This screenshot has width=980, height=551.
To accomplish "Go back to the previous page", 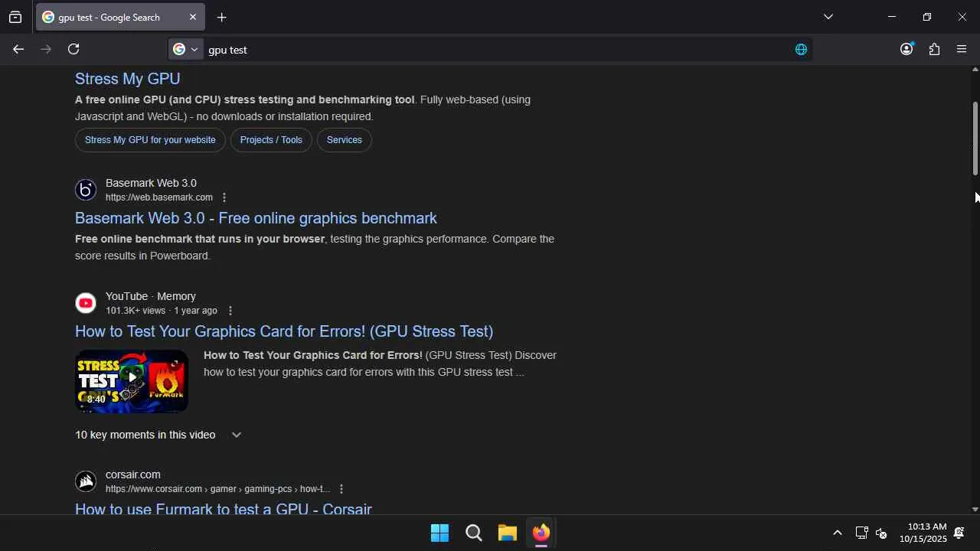I will pyautogui.click(x=18, y=49).
